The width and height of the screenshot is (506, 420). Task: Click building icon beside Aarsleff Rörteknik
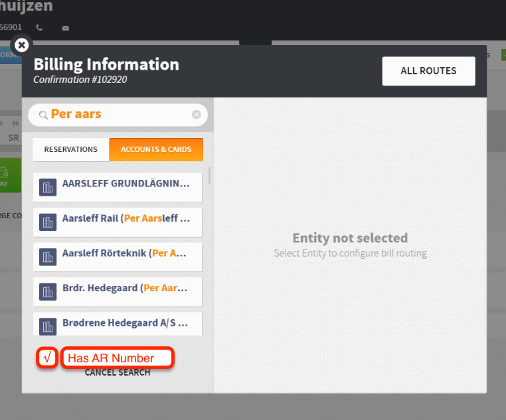[x=48, y=257]
